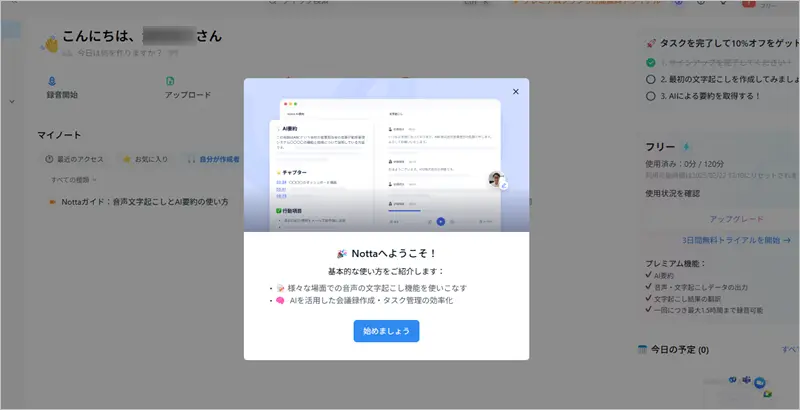Image resolution: width=800 pixels, height=410 pixels.
Task: Click the star icon in お気に入り
Action: tap(127, 159)
